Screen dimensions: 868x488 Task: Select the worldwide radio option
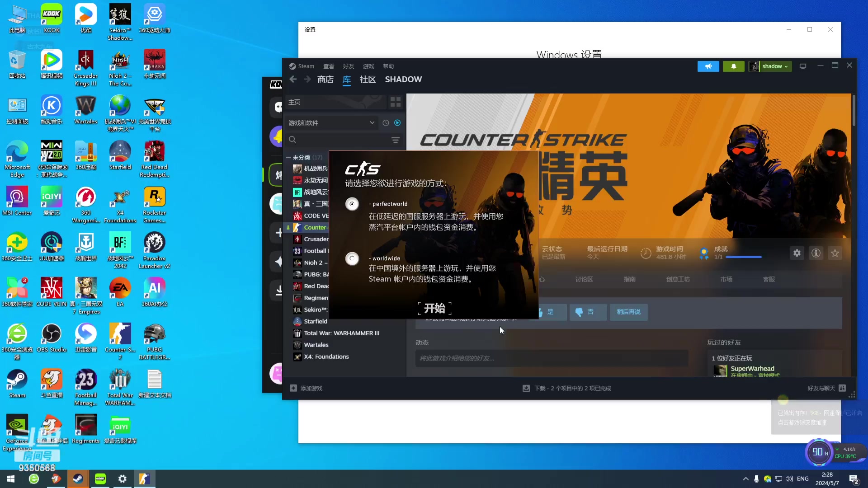pyautogui.click(x=352, y=258)
